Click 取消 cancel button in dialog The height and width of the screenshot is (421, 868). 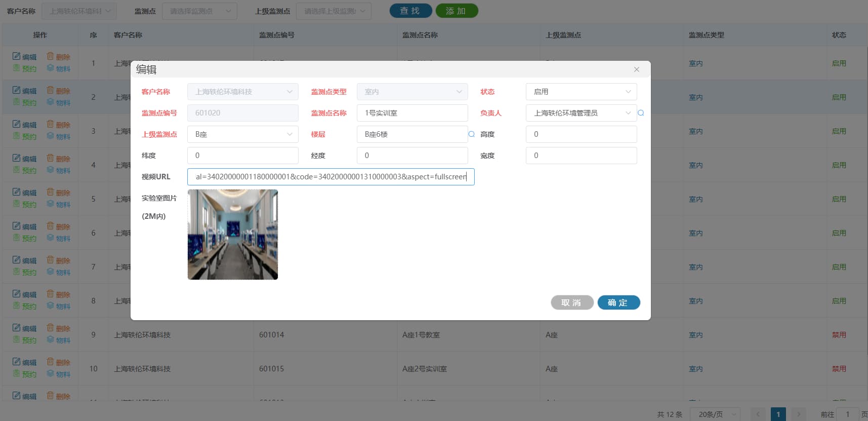572,302
